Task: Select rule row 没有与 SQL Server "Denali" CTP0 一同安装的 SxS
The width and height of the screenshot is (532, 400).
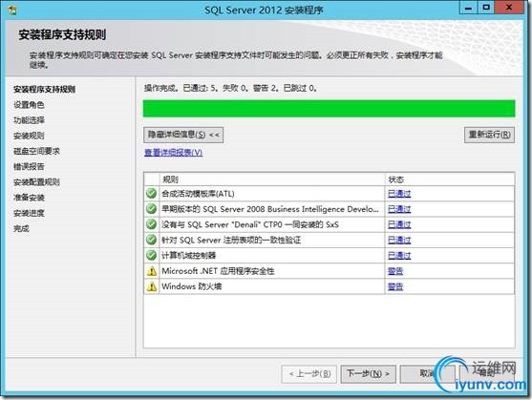Action: 330,224
